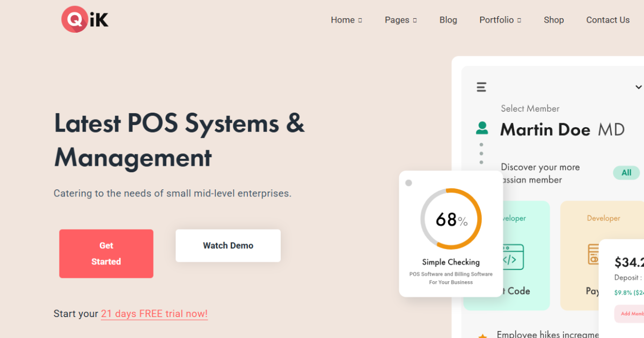The height and width of the screenshot is (338, 644).
Task: Click the Employee hikes text row
Action: 547,334
